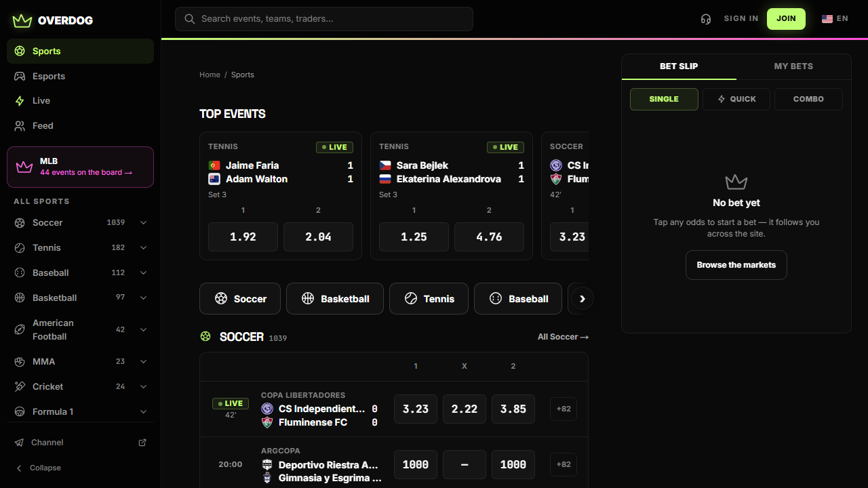
Task: Open the Bet Slip tab
Action: click(679, 66)
